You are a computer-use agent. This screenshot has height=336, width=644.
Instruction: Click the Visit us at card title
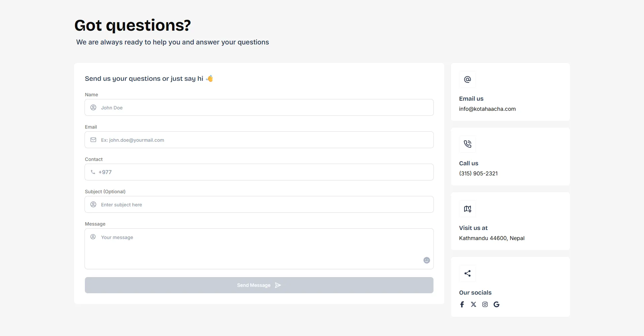(473, 228)
